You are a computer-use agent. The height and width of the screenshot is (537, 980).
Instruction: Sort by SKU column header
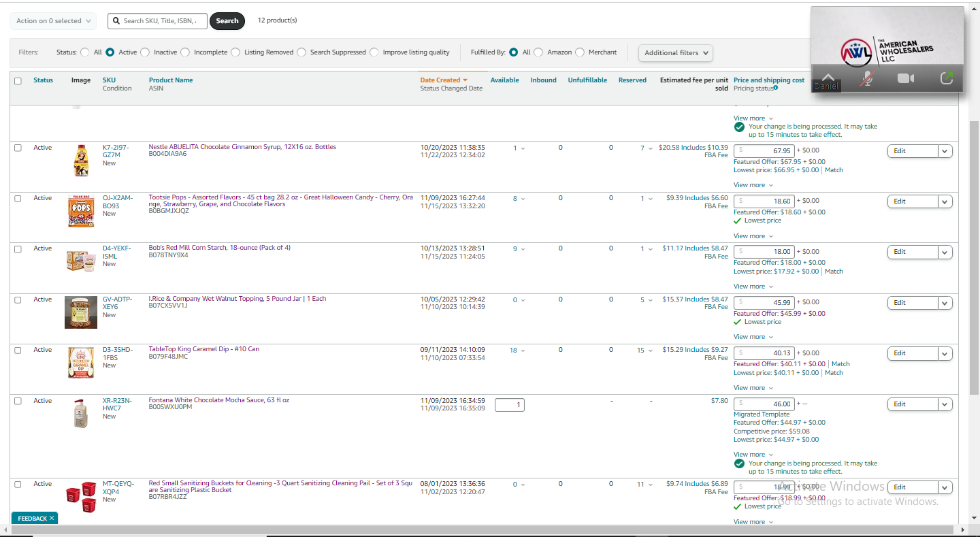pyautogui.click(x=109, y=80)
